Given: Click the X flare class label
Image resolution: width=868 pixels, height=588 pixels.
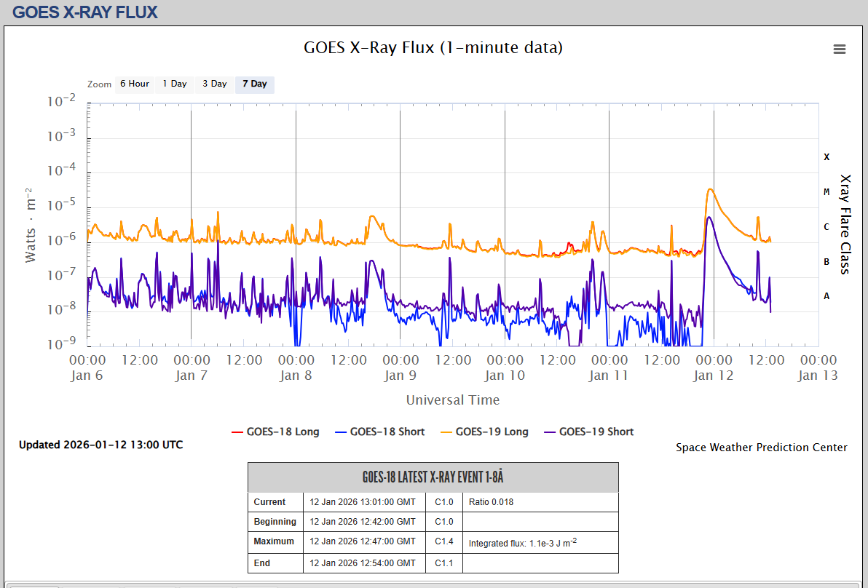Looking at the screenshot, I should (826, 156).
